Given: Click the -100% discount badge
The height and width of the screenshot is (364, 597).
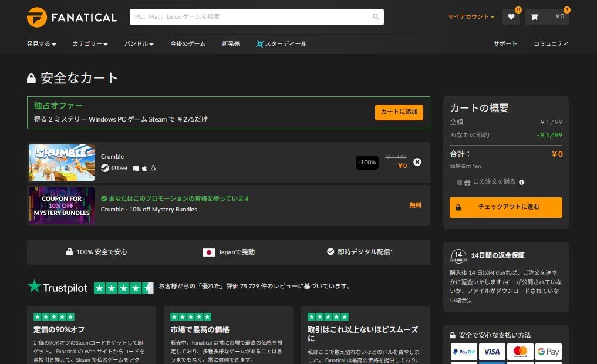Looking at the screenshot, I should 367,163.
